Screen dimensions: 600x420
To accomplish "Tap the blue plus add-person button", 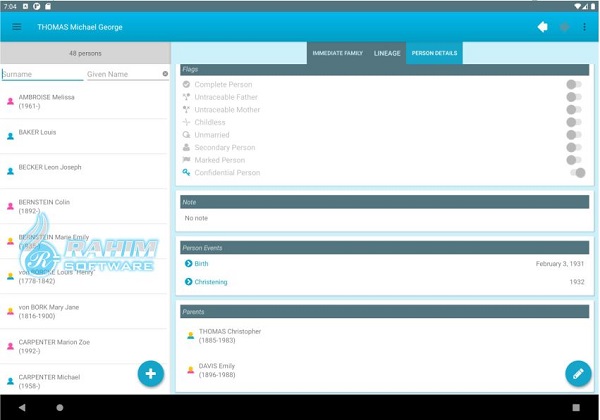I will 151,373.
